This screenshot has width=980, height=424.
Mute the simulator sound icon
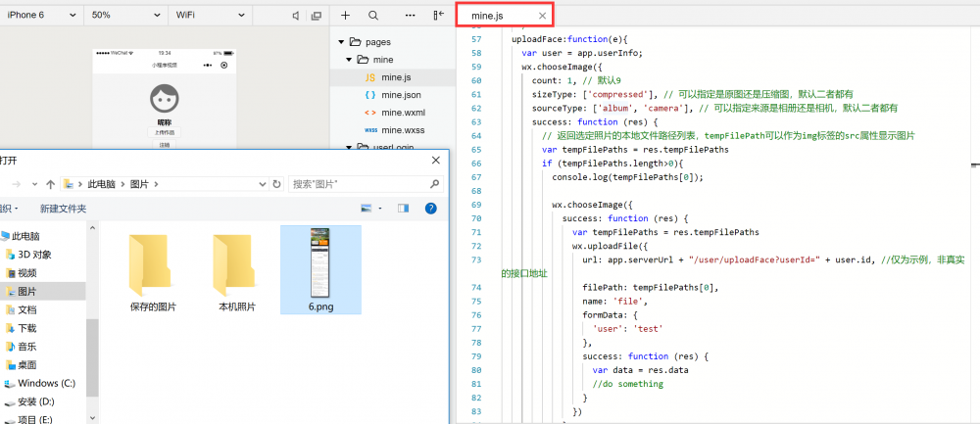tap(296, 16)
